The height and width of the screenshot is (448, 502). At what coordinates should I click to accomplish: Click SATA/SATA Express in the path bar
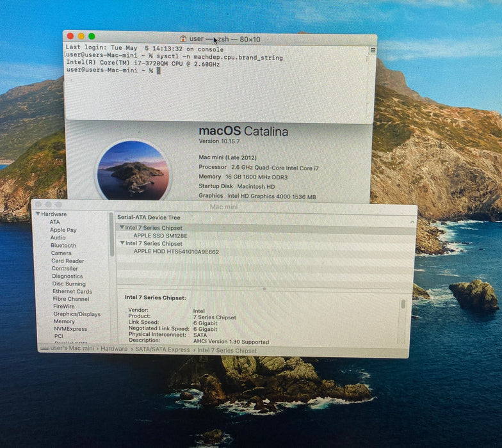tap(163, 349)
